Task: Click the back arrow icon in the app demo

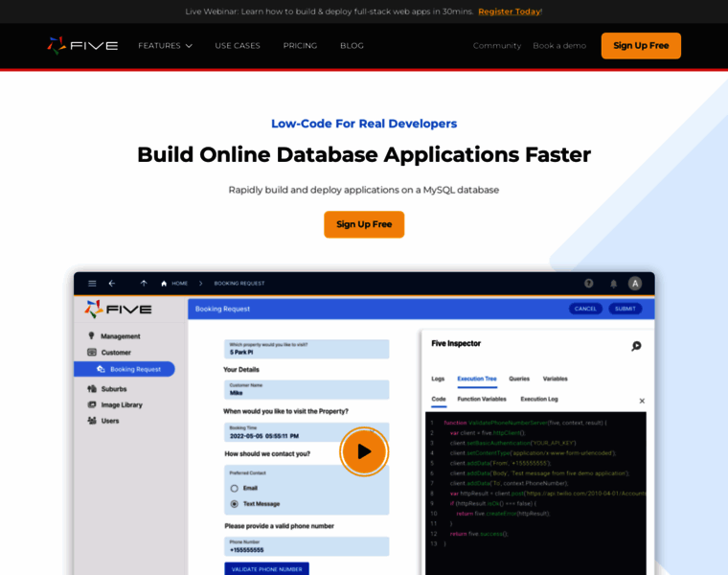Action: click(112, 284)
